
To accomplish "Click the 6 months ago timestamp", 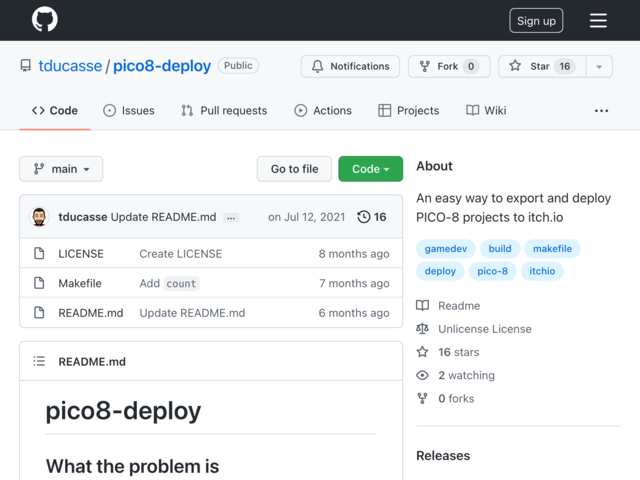I will pos(354,313).
